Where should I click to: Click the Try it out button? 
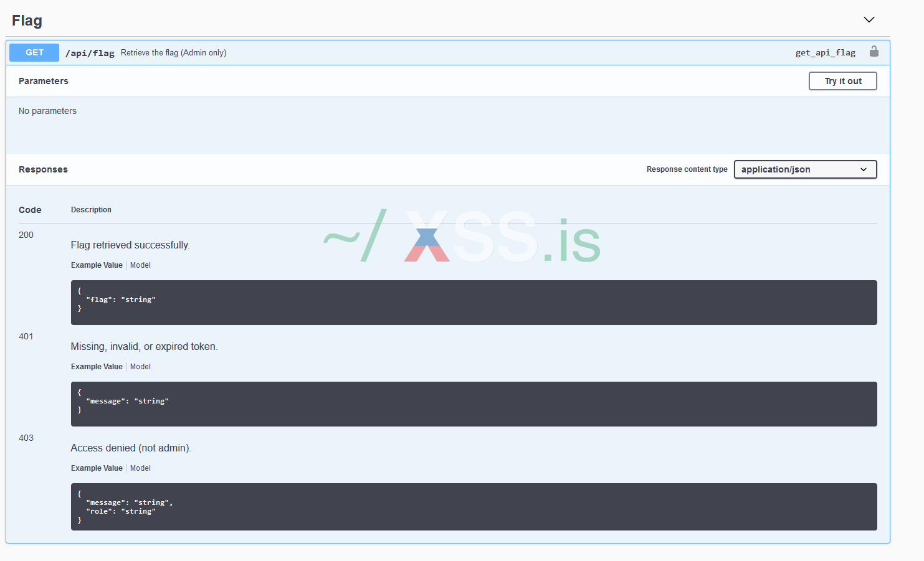[843, 81]
